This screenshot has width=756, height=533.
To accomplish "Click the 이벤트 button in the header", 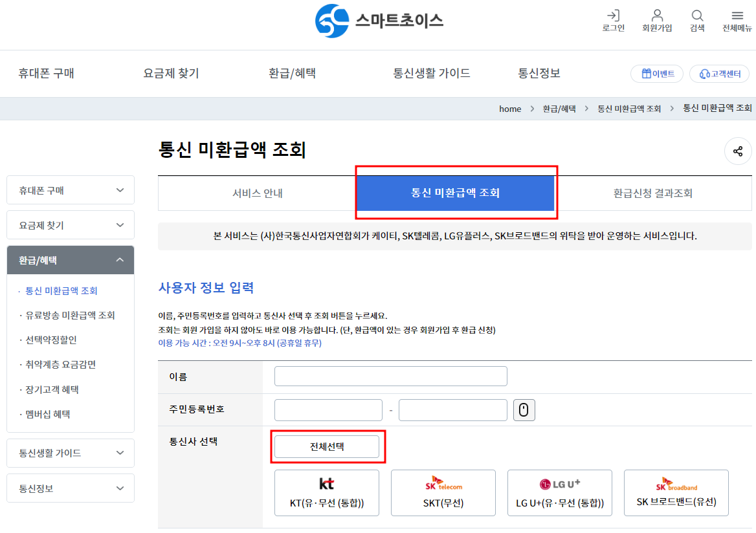I will (656, 73).
